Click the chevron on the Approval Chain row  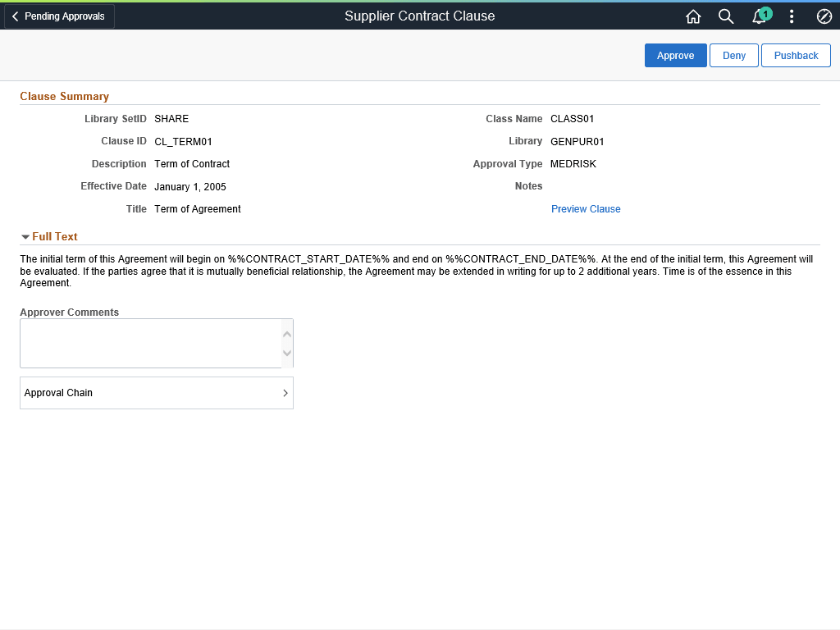pos(285,393)
